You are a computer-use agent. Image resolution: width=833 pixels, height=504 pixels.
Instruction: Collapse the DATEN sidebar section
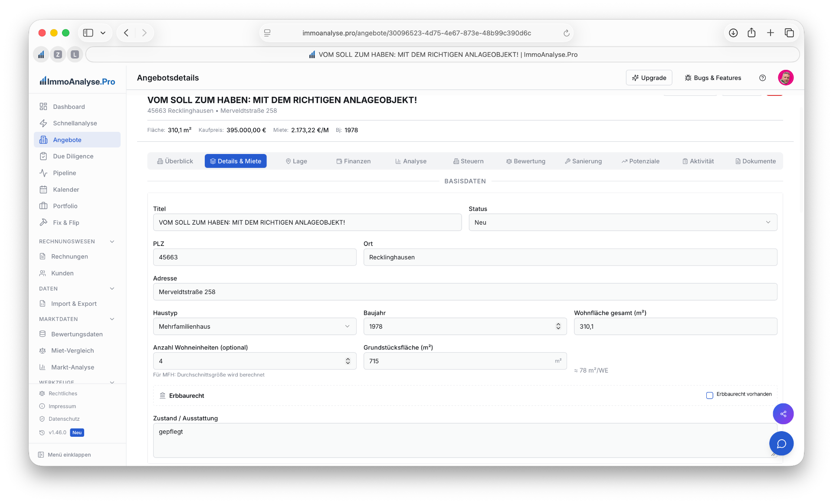pos(112,288)
